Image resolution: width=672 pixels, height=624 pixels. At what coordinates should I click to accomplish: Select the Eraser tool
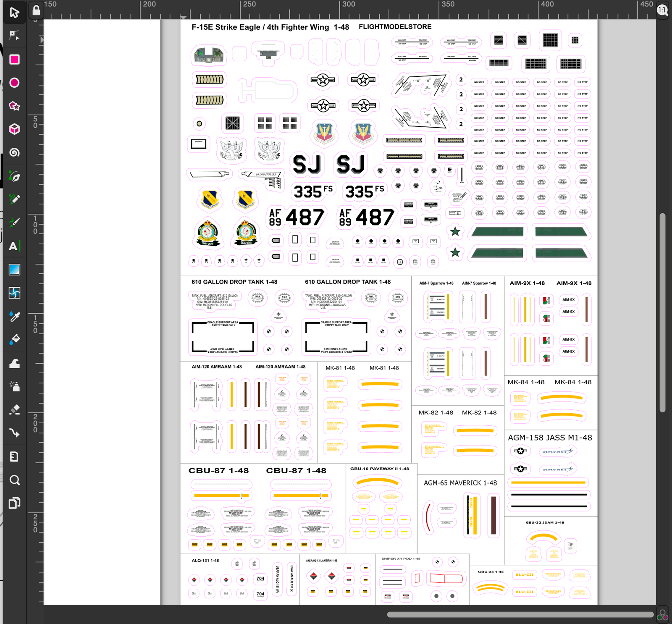pyautogui.click(x=14, y=409)
